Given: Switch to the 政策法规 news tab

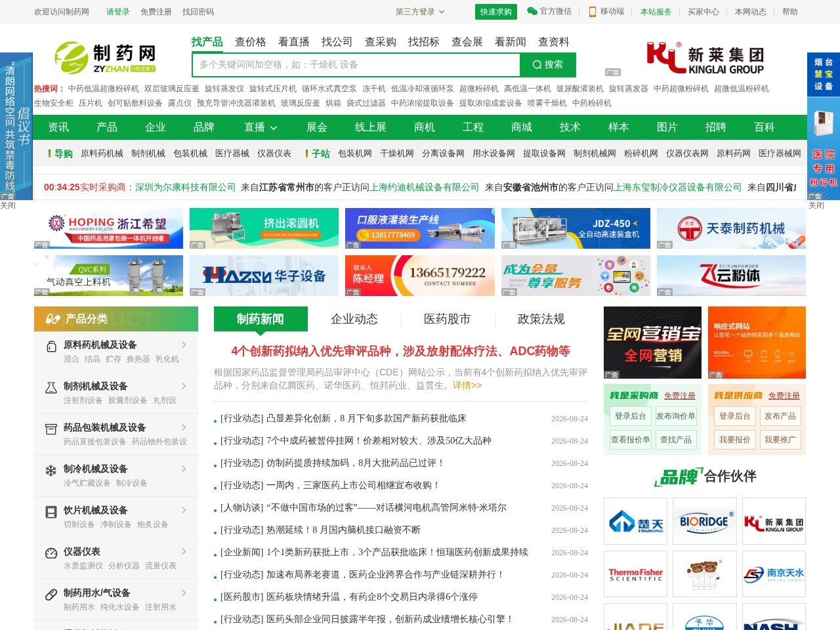Looking at the screenshot, I should (x=541, y=319).
